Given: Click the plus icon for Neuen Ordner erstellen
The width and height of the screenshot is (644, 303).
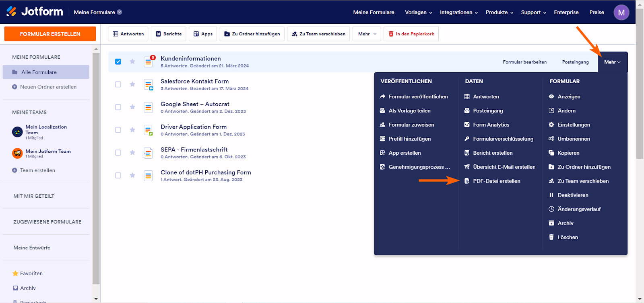Looking at the screenshot, I should tap(14, 87).
